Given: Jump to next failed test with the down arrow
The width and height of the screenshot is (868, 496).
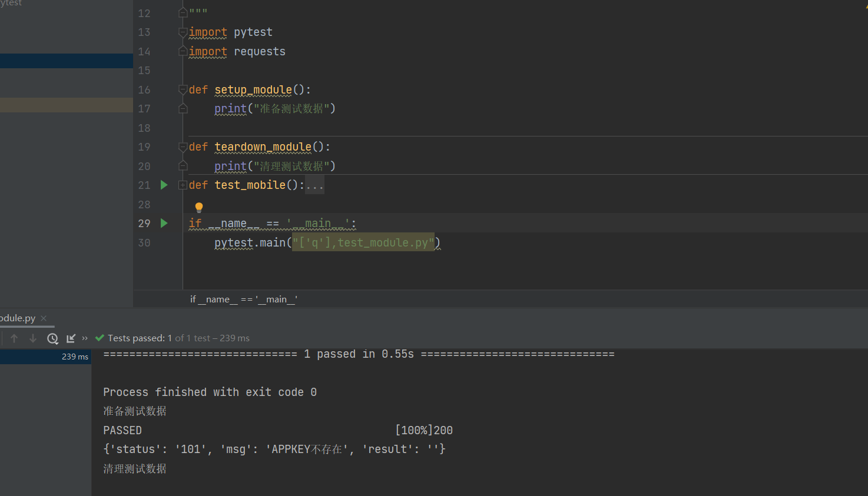Looking at the screenshot, I should pos(33,338).
